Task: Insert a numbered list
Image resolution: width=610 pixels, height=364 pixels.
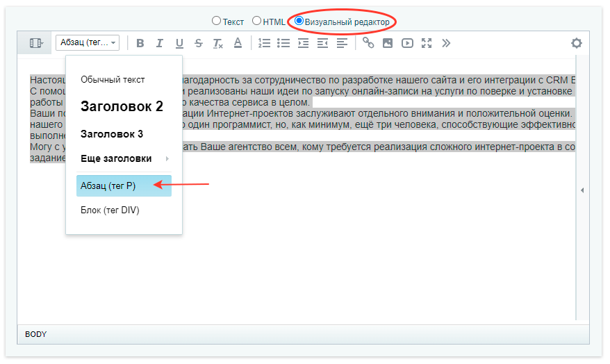Action: tap(264, 43)
